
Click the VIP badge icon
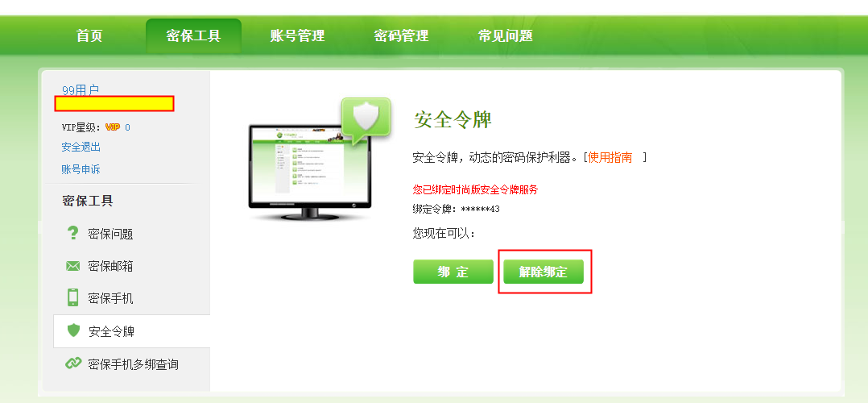click(113, 127)
